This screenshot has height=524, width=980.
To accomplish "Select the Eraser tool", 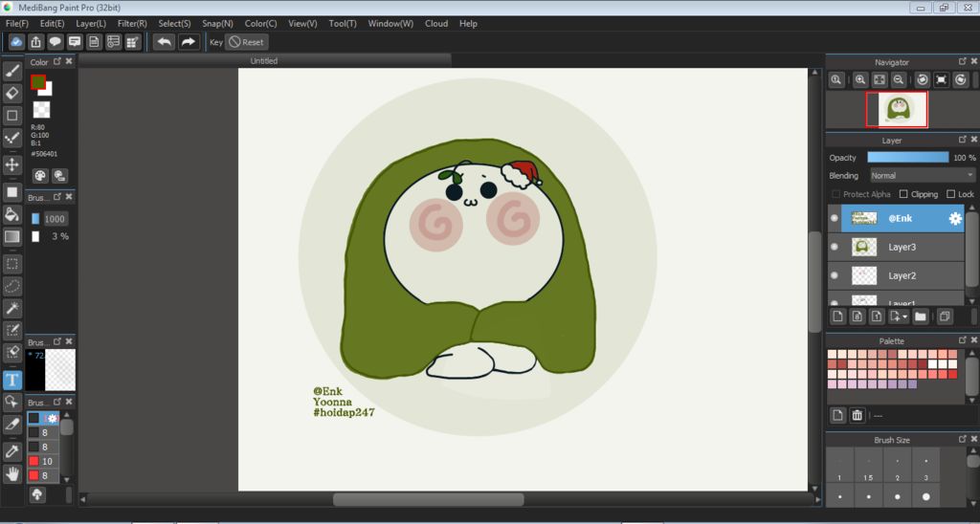I will click(x=11, y=94).
